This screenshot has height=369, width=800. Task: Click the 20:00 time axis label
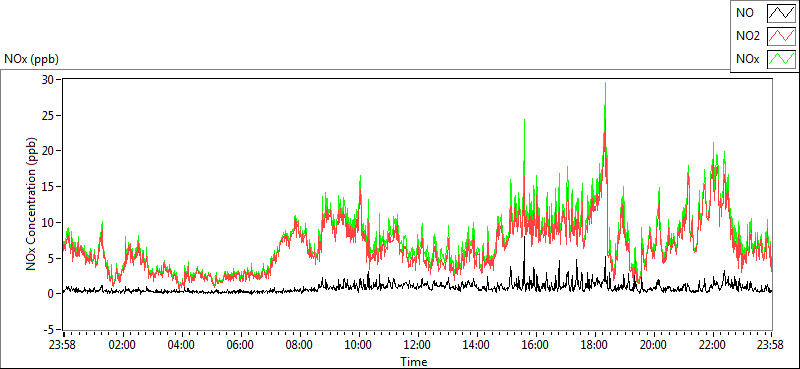(x=654, y=344)
